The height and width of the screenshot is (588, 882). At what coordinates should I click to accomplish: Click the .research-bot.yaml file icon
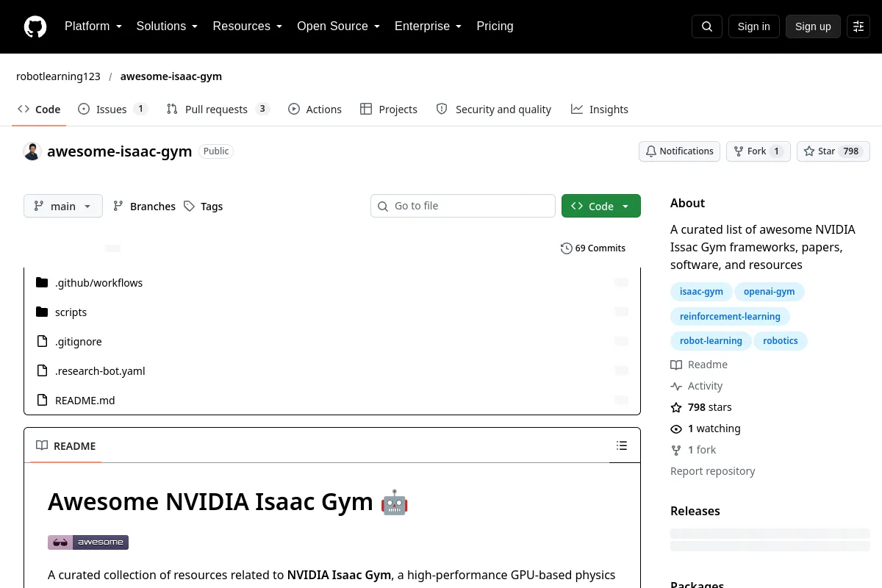click(42, 371)
